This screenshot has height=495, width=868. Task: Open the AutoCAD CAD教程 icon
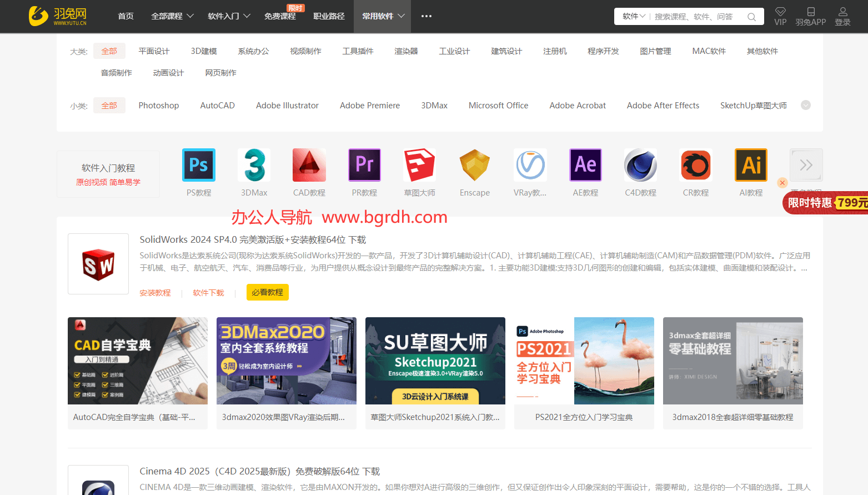click(309, 165)
